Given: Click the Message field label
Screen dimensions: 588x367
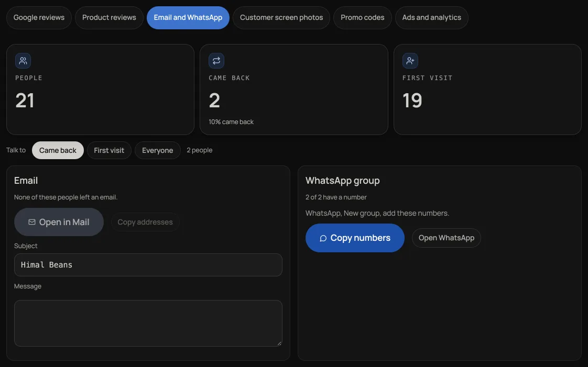Looking at the screenshot, I should click(x=28, y=286).
